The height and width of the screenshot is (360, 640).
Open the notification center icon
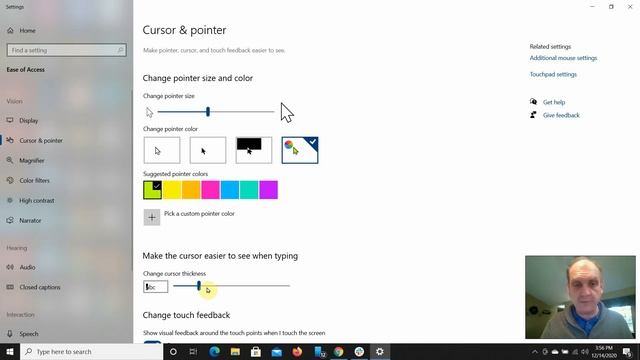627,351
